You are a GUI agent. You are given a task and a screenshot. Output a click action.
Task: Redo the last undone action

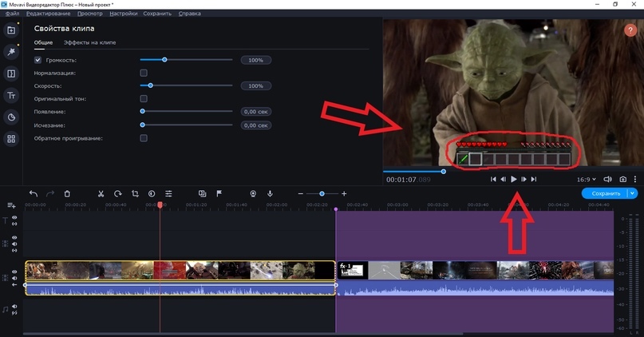click(x=50, y=193)
